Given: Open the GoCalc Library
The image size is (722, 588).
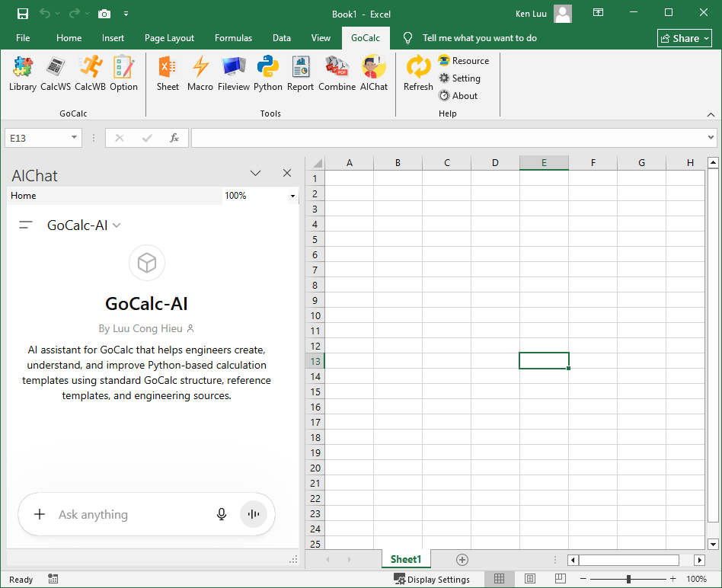Looking at the screenshot, I should point(23,73).
